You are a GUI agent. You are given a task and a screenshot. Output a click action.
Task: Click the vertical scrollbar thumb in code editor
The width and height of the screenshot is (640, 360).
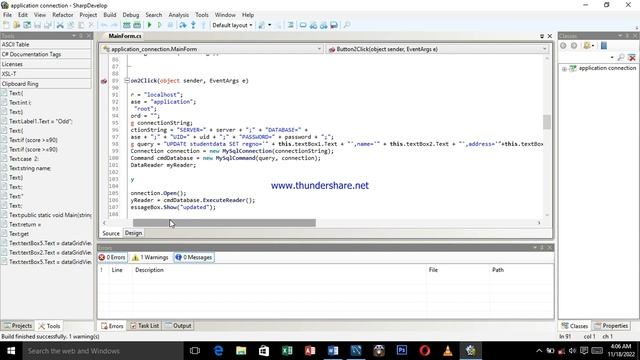[547, 122]
